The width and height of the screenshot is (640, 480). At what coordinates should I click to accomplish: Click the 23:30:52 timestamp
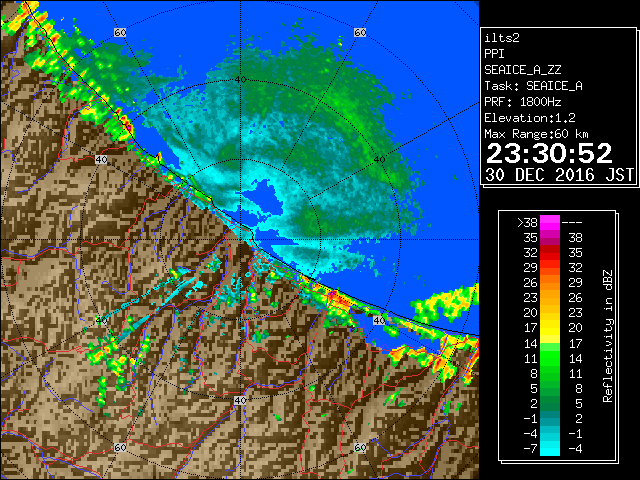click(x=549, y=153)
